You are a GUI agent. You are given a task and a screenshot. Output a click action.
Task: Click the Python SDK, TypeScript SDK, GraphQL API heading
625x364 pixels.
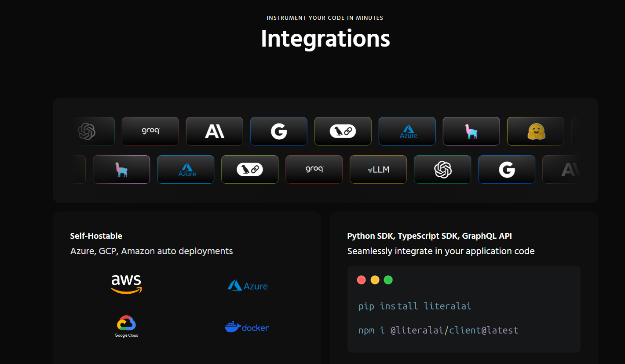pyautogui.click(x=429, y=236)
